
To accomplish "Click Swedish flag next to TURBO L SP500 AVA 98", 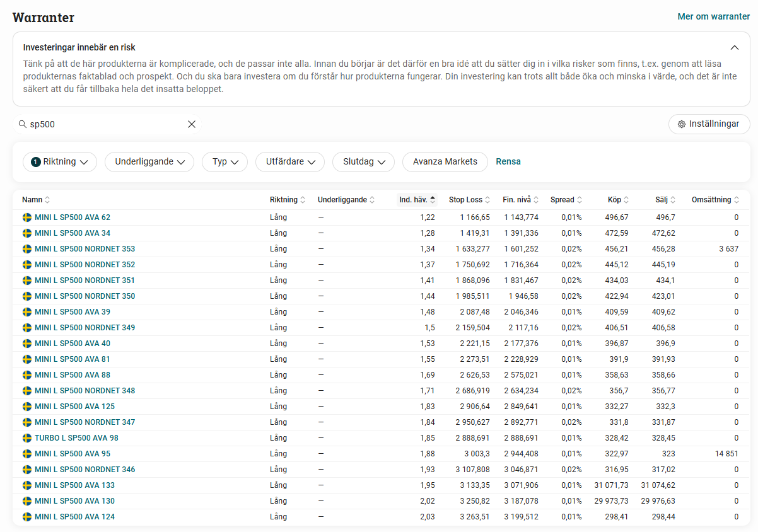I will pos(27,438).
